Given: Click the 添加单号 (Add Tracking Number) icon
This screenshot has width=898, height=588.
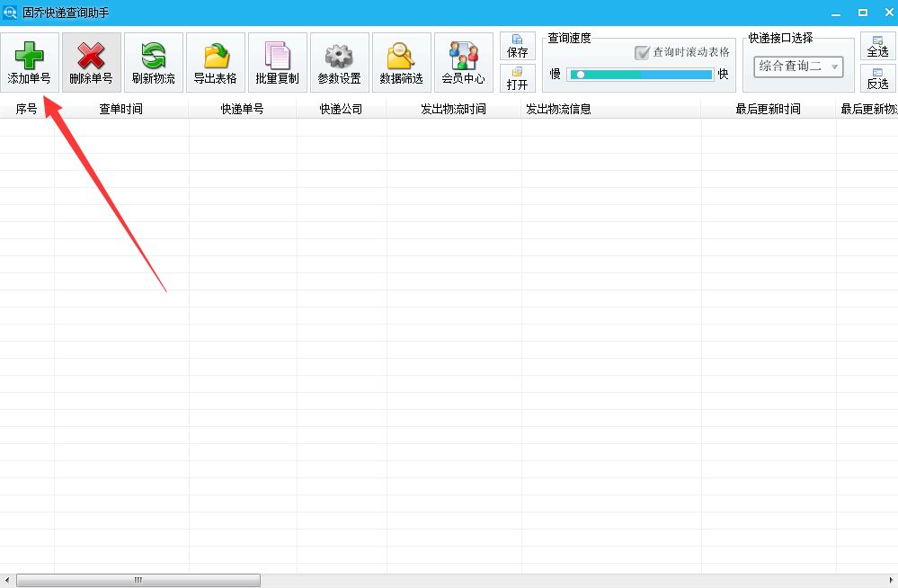Looking at the screenshot, I should tap(30, 61).
